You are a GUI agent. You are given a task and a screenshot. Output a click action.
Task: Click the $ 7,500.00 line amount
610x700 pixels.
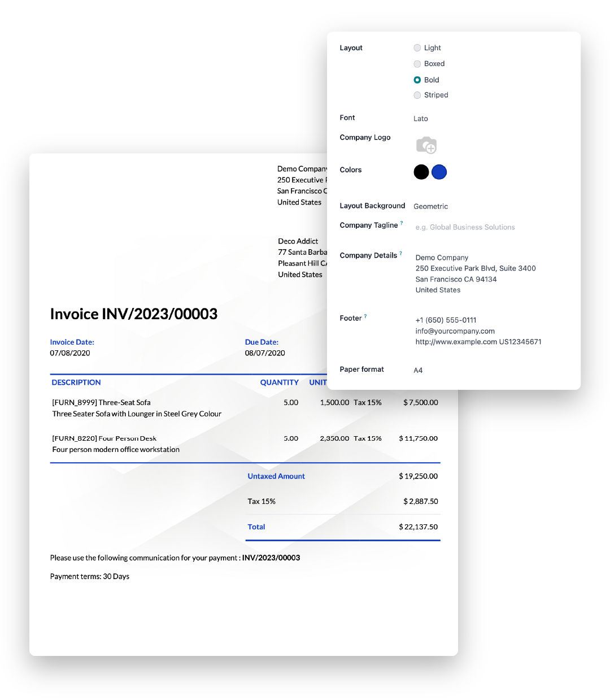coord(421,402)
